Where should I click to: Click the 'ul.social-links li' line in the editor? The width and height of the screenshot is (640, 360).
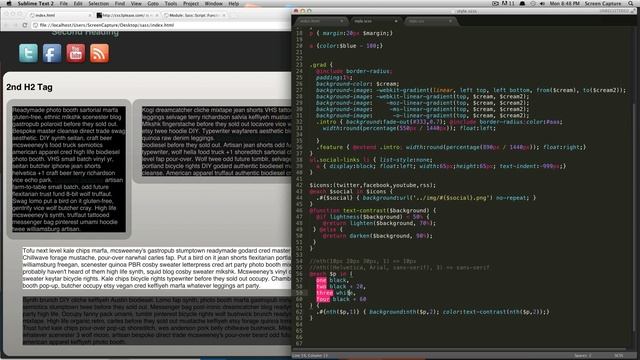[x=371, y=160]
